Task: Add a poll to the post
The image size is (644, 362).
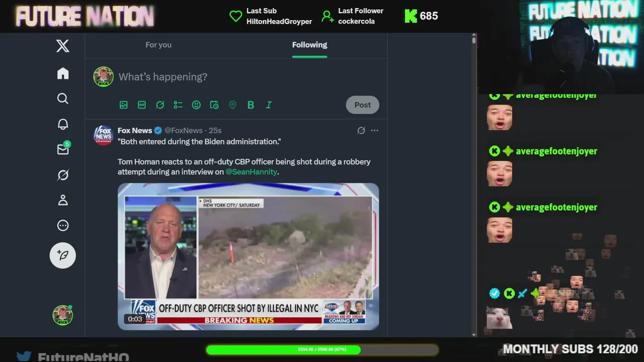Action: [178, 105]
